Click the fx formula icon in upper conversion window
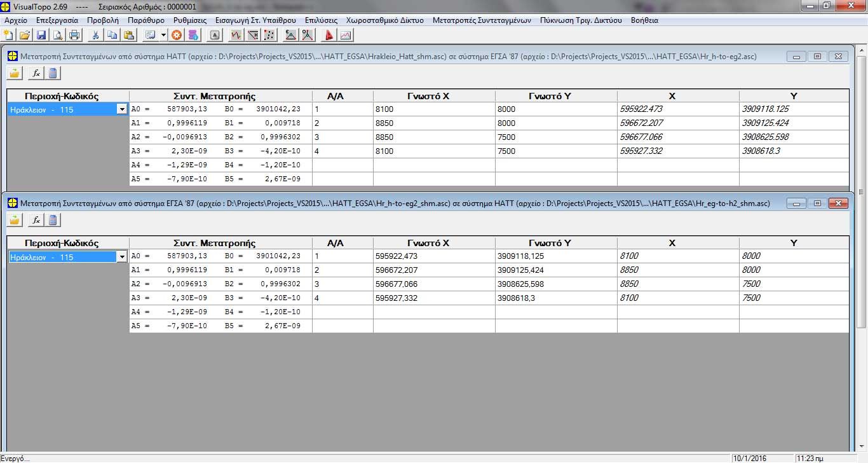 coord(36,73)
